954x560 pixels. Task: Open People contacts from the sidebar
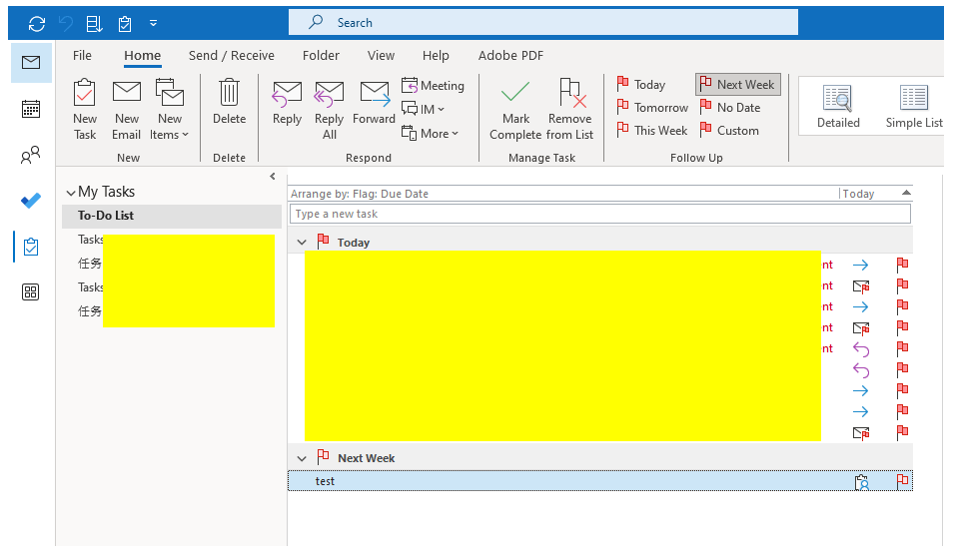click(30, 155)
